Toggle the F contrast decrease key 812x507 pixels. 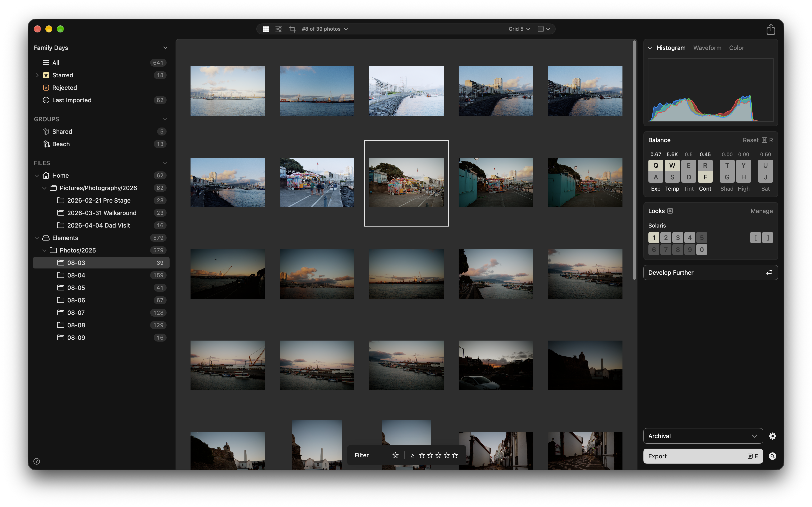tap(705, 177)
